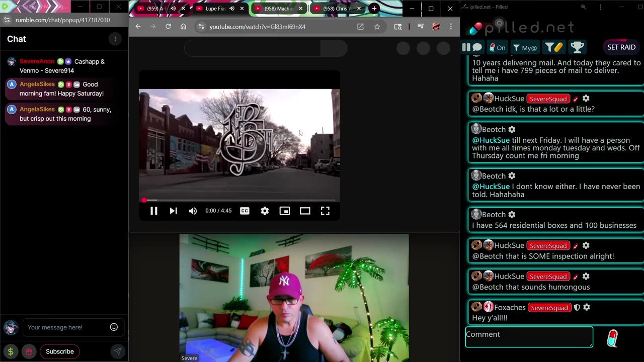644x362 pixels.
Task: Click the Pilled Comment input box
Action: [529, 337]
